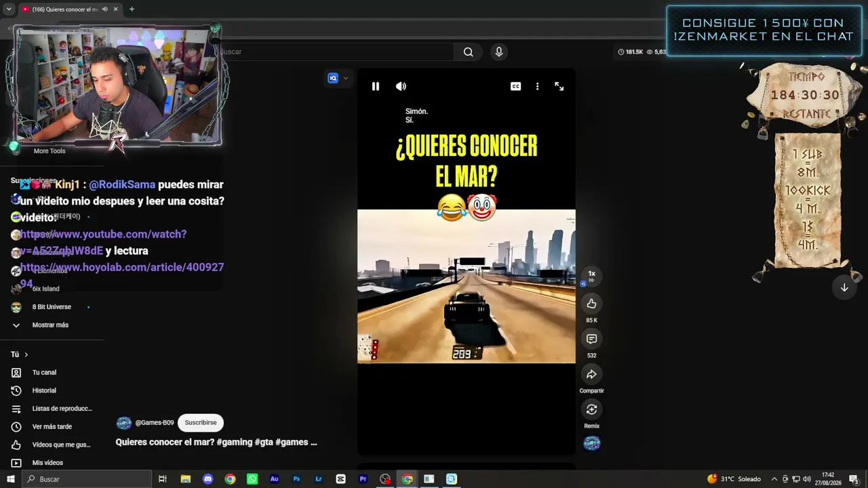The width and height of the screenshot is (868, 488).
Task: Open 8 Bit Universe subscription
Action: (x=52, y=307)
